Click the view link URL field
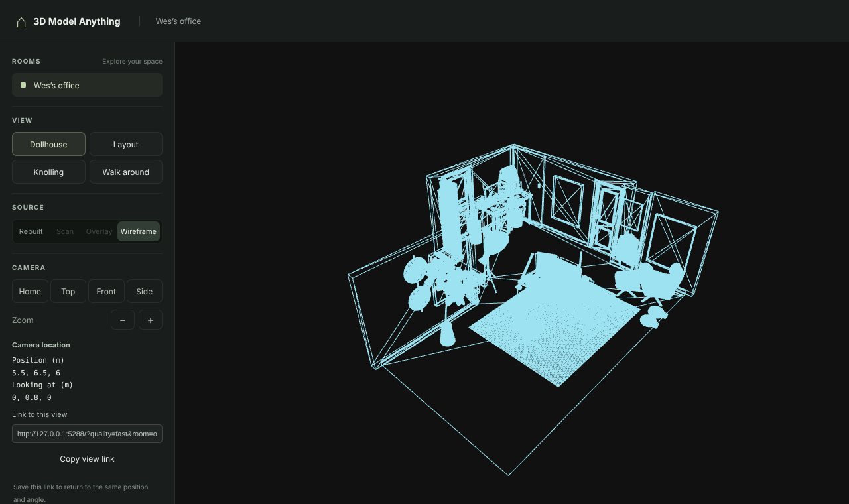 click(87, 434)
